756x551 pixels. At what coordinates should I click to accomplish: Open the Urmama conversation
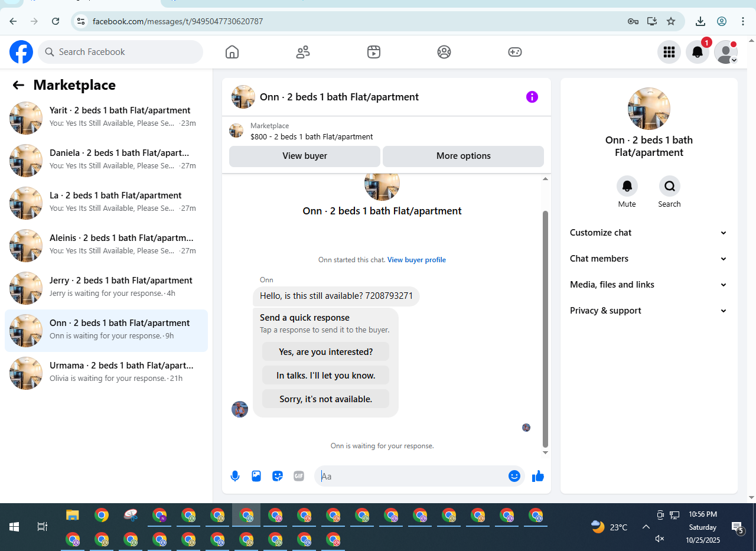[106, 373]
